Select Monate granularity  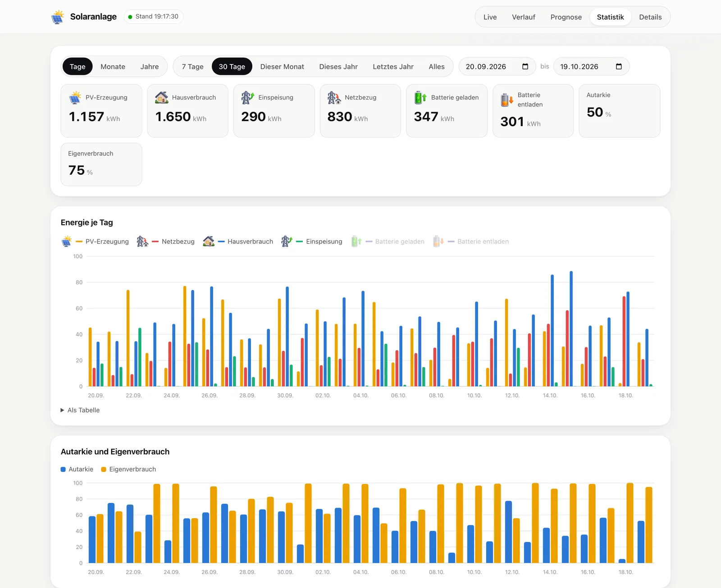[x=113, y=67]
